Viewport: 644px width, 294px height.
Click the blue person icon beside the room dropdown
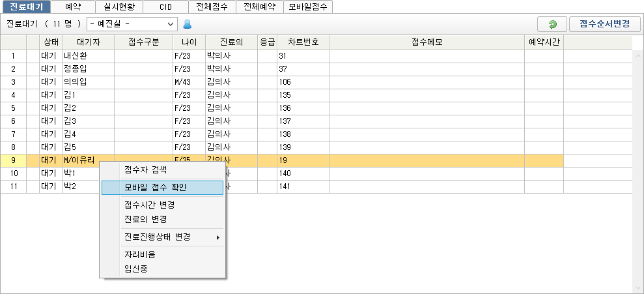pyautogui.click(x=188, y=24)
